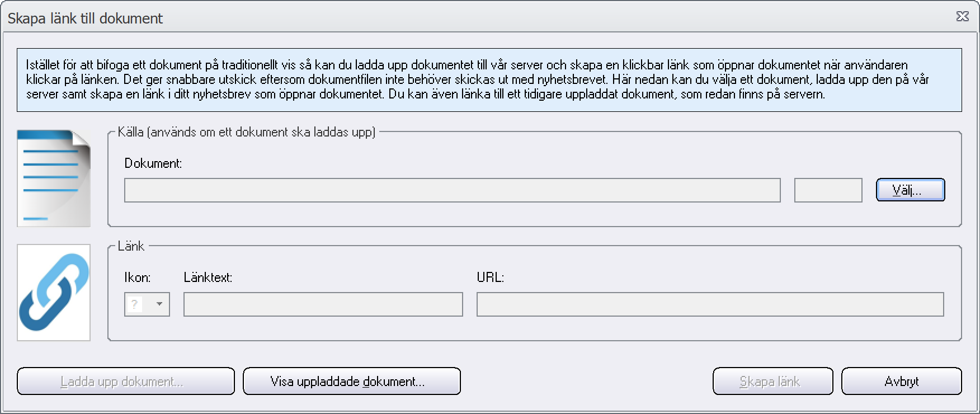Click the document page icon
The width and height of the screenshot is (980, 414).
pyautogui.click(x=54, y=178)
